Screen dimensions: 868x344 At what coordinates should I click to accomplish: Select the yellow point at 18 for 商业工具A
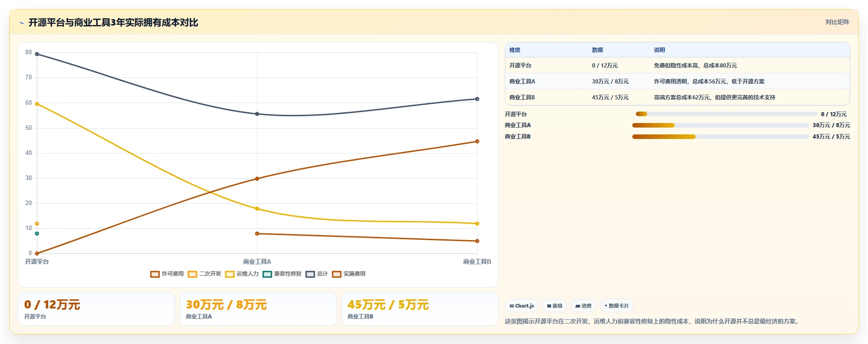point(257,209)
